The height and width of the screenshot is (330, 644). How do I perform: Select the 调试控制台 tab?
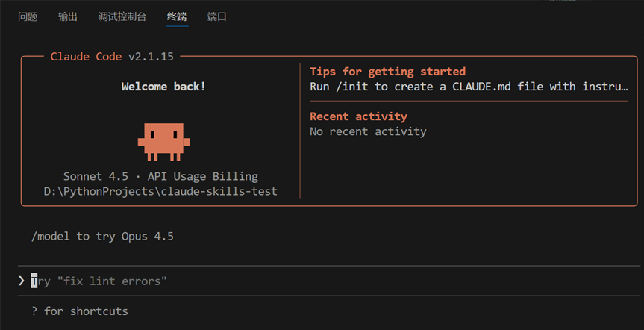tap(122, 17)
